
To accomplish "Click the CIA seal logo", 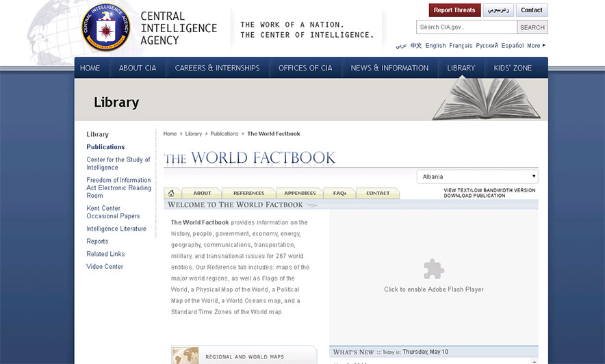I will click(105, 28).
